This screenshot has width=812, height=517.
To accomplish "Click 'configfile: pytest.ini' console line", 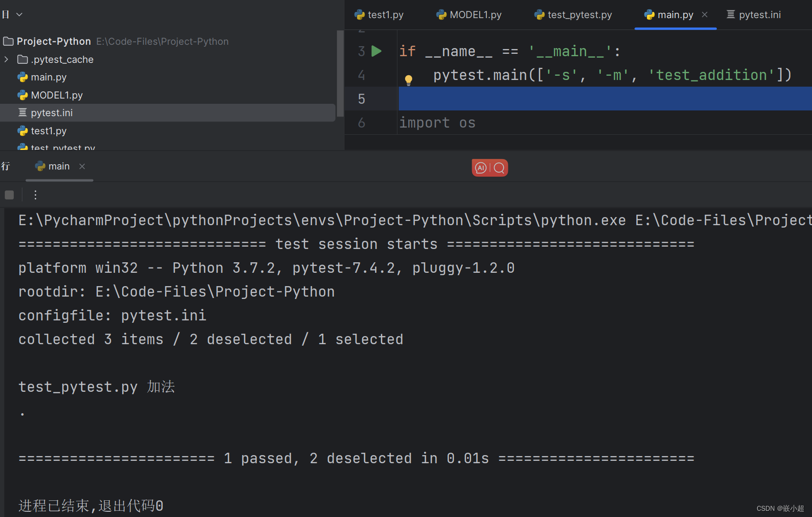I will pyautogui.click(x=112, y=316).
